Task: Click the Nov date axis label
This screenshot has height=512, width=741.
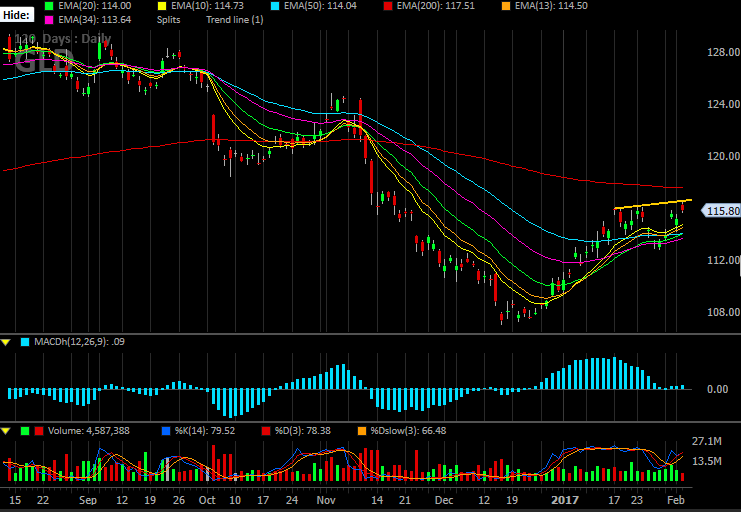Action: click(326, 500)
